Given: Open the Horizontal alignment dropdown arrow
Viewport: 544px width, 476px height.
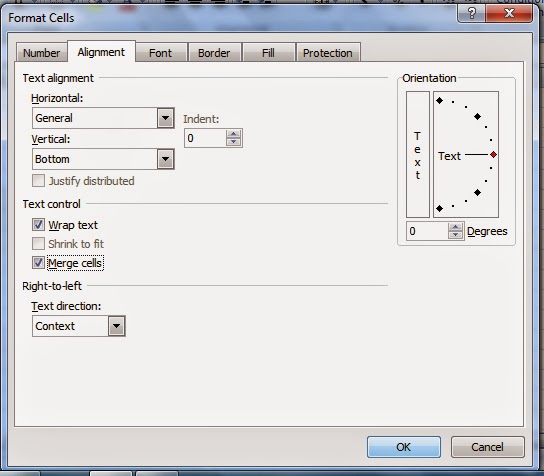Looking at the screenshot, I should [x=165, y=118].
